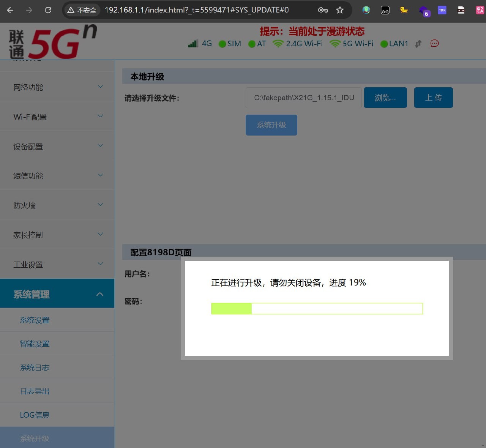
Task: Reload the router admin page
Action: tap(48, 10)
